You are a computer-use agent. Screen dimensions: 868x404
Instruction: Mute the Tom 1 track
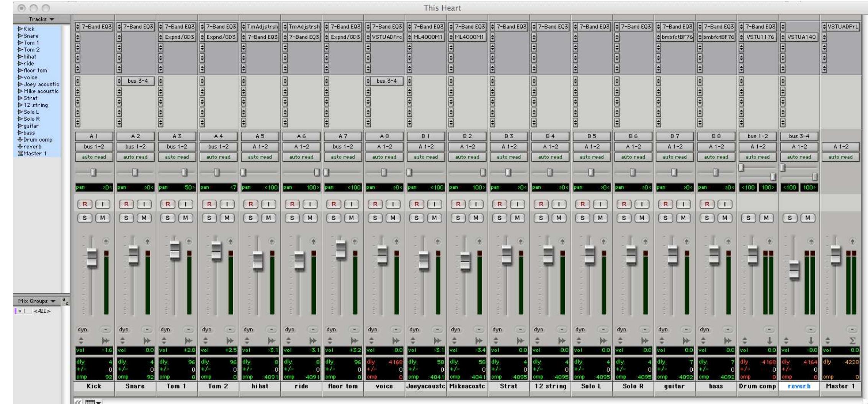coord(185,218)
